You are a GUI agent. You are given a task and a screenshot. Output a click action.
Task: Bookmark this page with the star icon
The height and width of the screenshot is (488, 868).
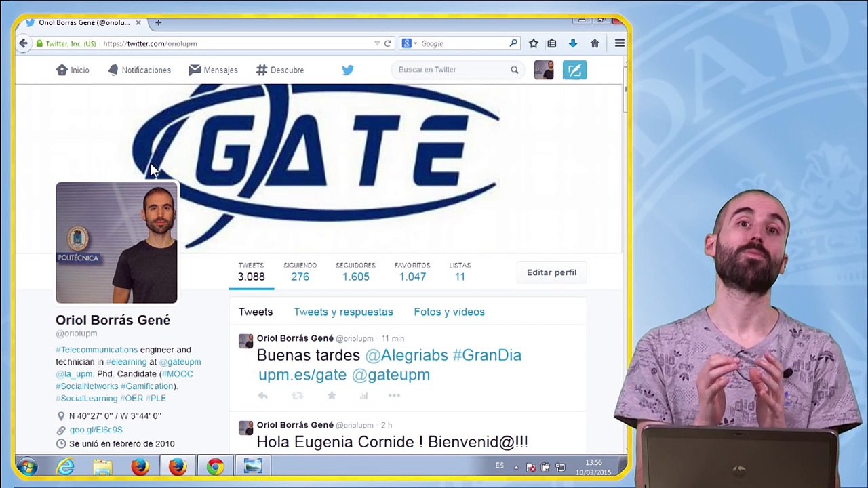[x=534, y=43]
